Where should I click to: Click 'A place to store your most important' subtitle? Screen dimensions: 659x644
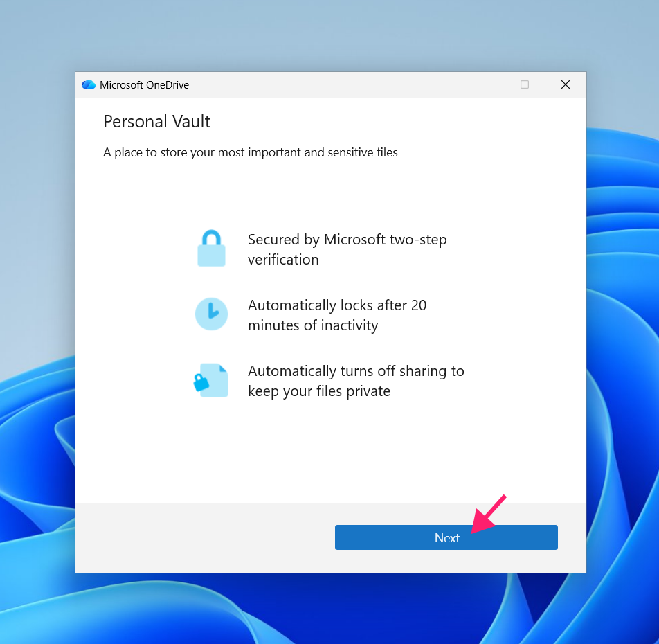point(251,152)
